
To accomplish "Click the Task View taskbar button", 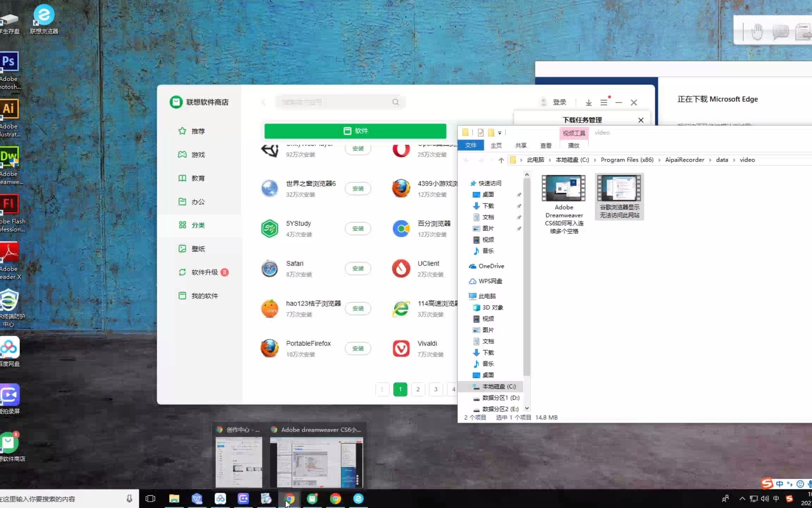I will tap(150, 498).
